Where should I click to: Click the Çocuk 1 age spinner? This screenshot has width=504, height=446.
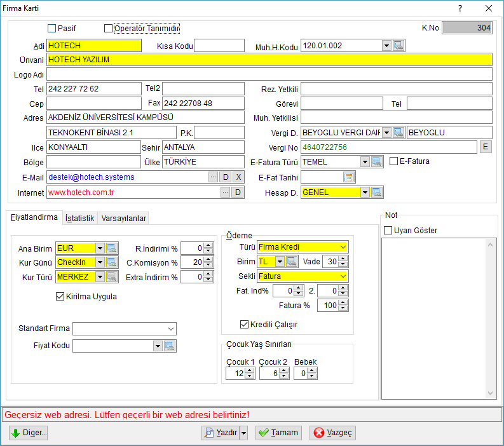coord(249,374)
